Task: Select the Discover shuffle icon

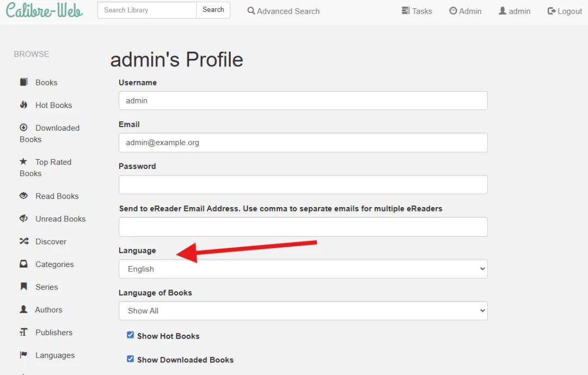Action: pos(24,241)
